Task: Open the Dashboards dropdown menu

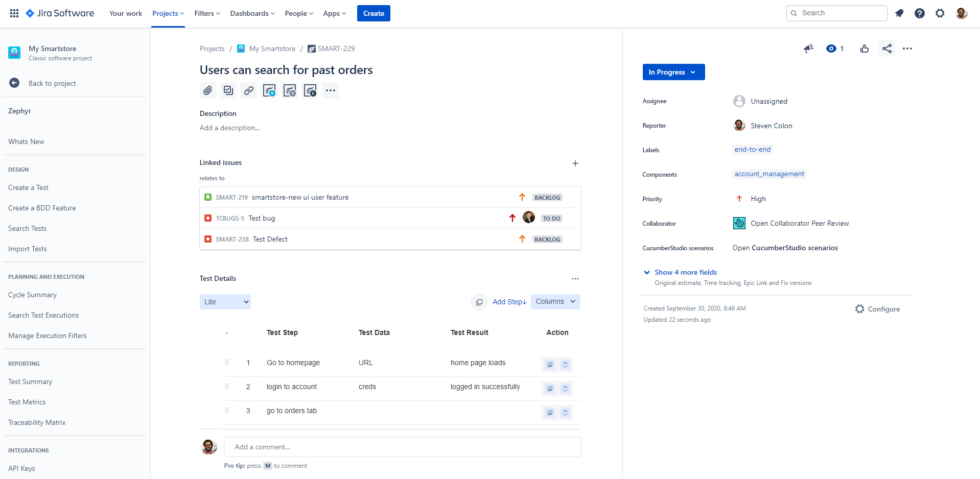Action: (x=252, y=13)
